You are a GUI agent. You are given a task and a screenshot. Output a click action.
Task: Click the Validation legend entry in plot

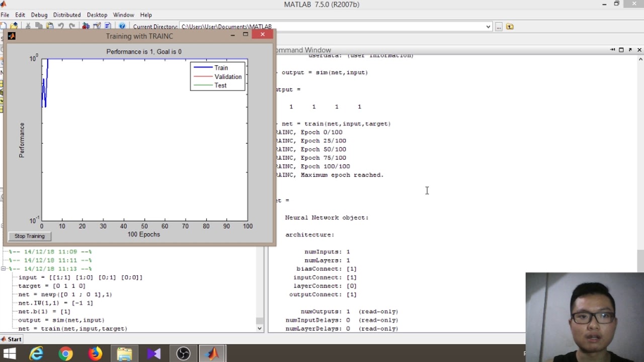pos(228,77)
